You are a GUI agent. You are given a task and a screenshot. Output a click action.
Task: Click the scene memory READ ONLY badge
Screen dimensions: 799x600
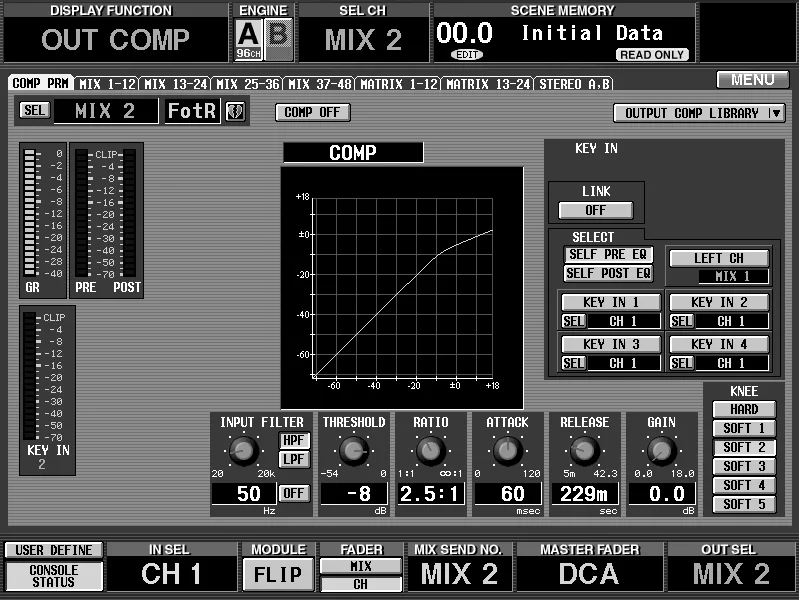tap(652, 55)
